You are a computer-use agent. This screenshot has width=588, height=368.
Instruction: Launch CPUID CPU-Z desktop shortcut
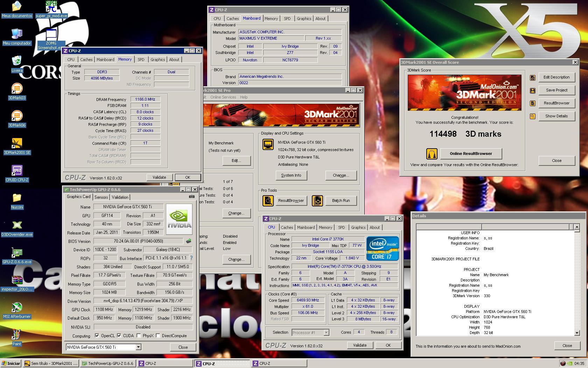click(17, 173)
